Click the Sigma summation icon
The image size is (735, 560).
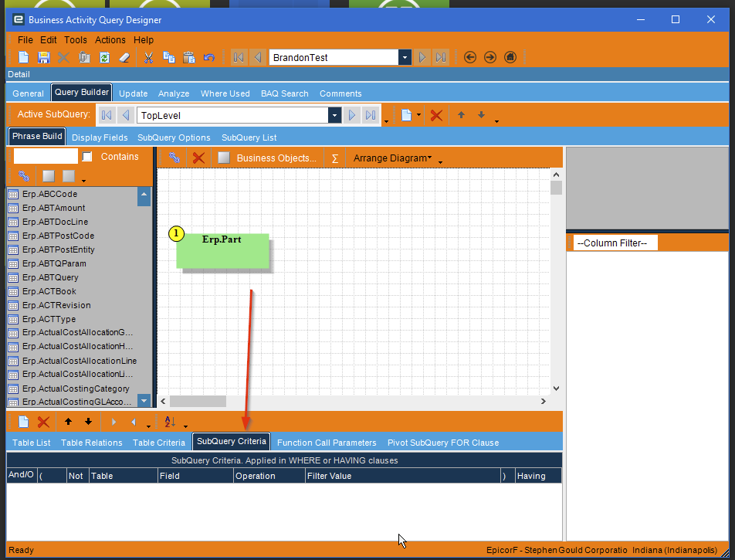pyautogui.click(x=335, y=158)
